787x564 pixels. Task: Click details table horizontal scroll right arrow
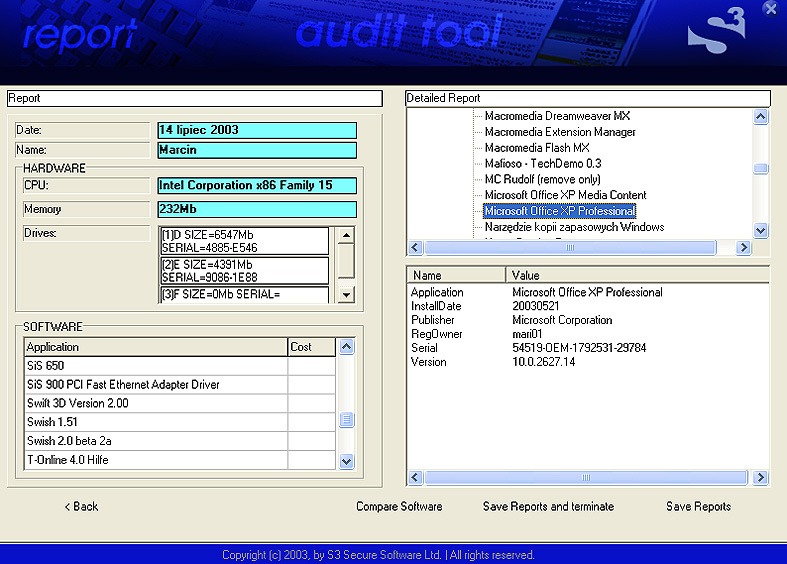coord(760,477)
